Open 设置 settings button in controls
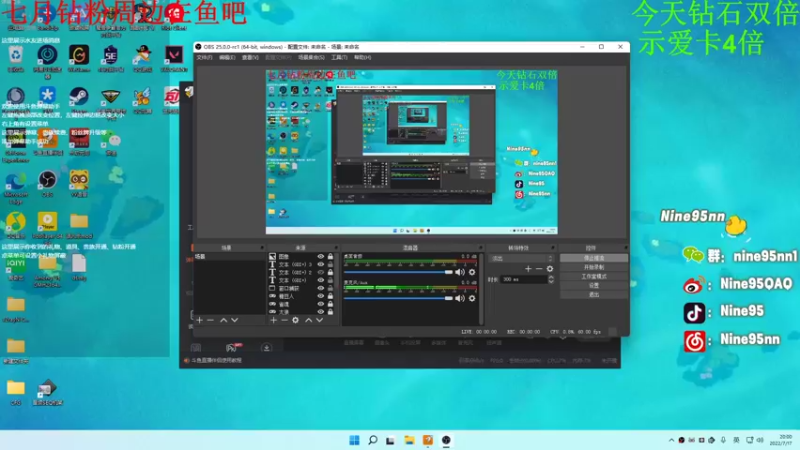 (x=594, y=286)
